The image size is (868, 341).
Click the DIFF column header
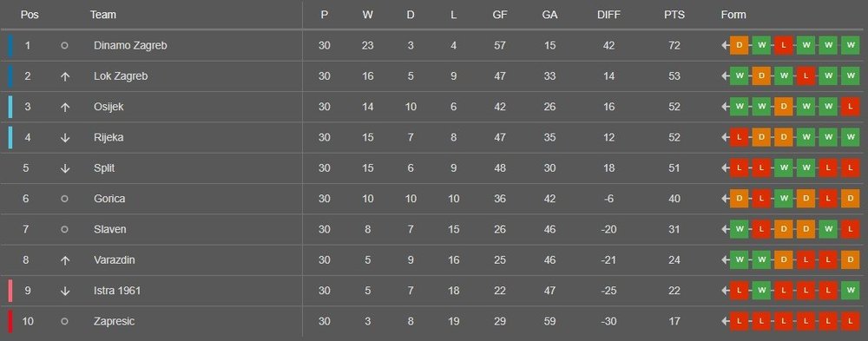tap(609, 15)
